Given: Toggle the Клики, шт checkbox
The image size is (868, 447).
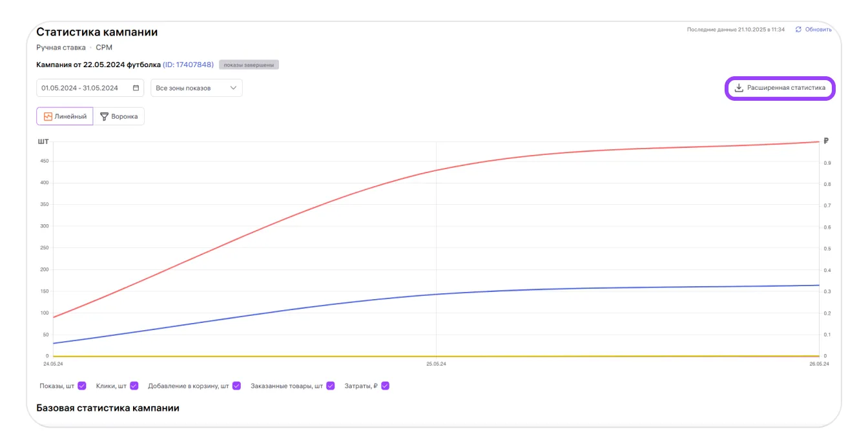Looking at the screenshot, I should coord(134,386).
